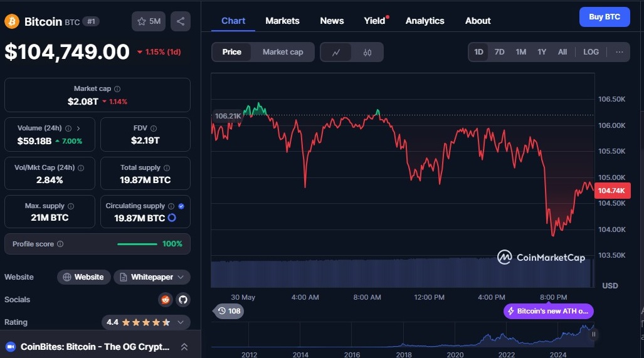Click the $2.08T market cap value
644x358 pixels.
point(83,102)
